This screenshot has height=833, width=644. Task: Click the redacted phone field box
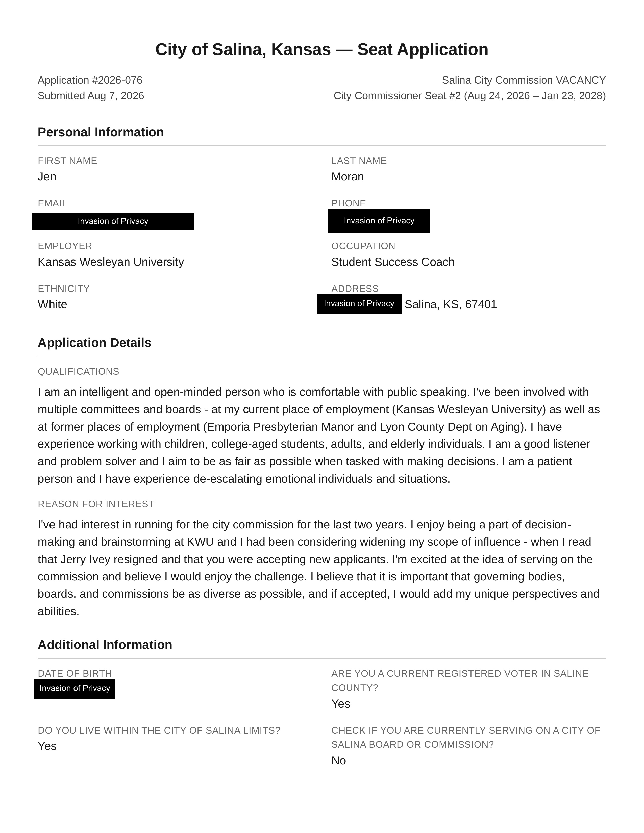point(379,221)
